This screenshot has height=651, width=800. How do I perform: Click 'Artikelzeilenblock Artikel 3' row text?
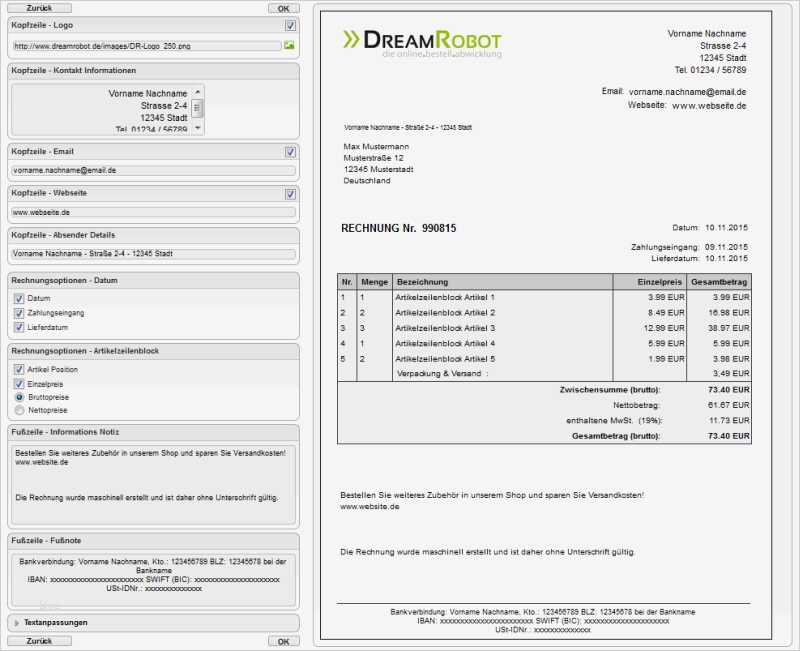coord(445,328)
